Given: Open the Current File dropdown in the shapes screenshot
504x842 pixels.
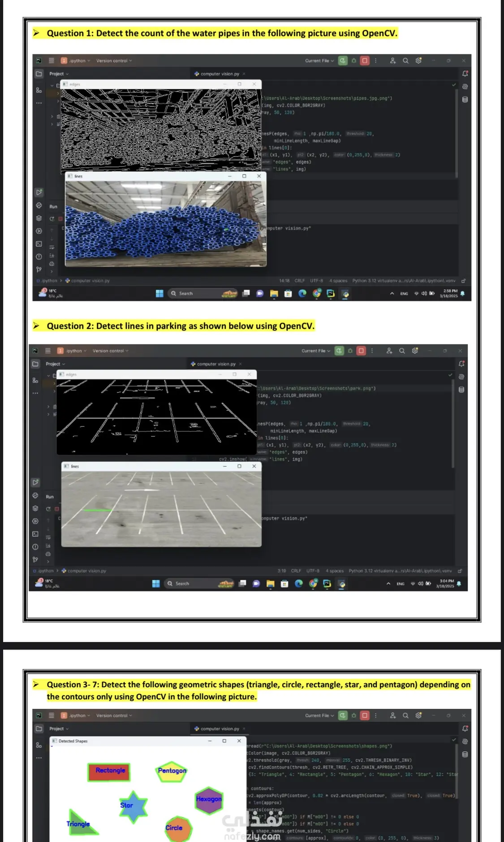Looking at the screenshot, I should pos(319,716).
